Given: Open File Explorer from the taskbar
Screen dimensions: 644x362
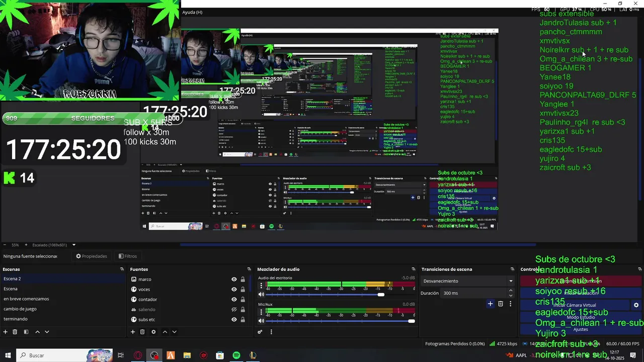Looking at the screenshot, I should (187, 355).
